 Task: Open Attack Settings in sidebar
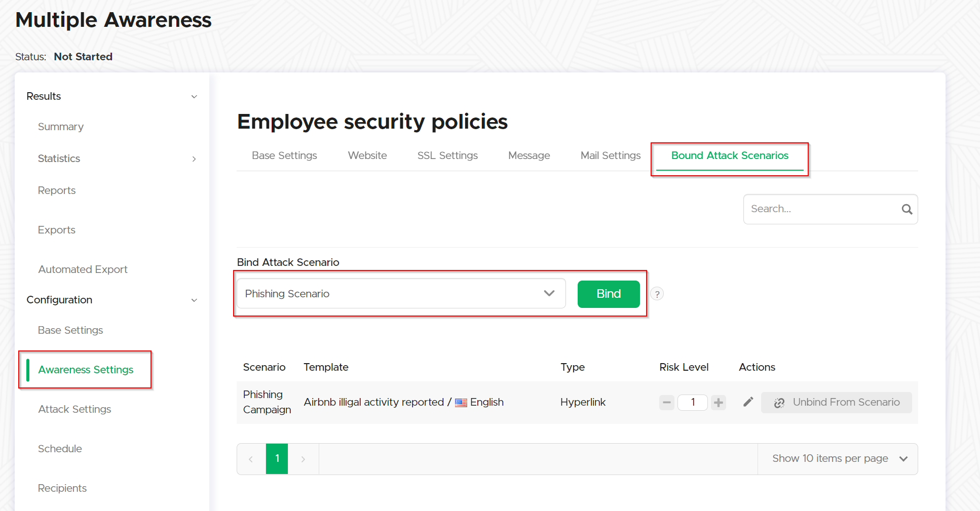click(x=74, y=409)
